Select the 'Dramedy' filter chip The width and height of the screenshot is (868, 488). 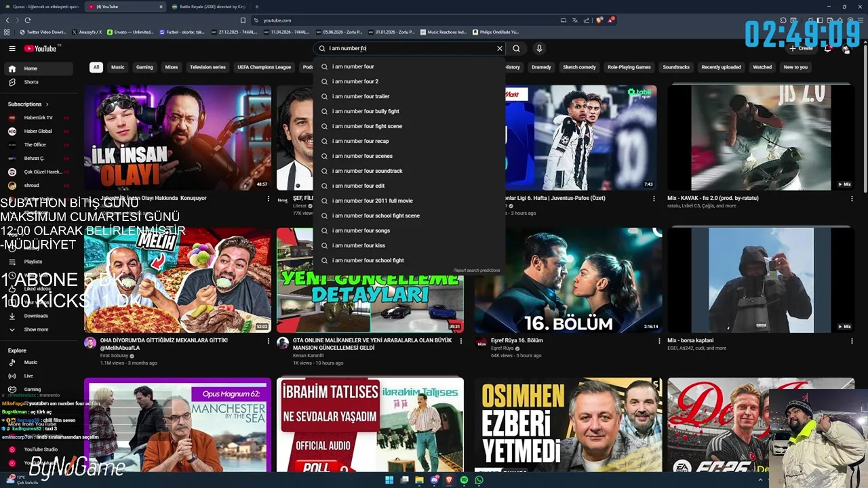pyautogui.click(x=541, y=67)
